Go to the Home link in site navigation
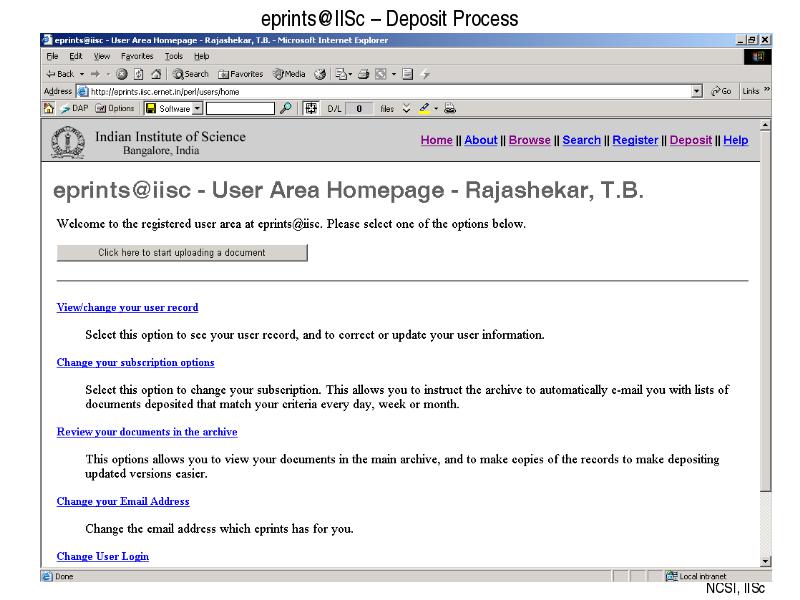The width and height of the screenshot is (800, 600). click(437, 140)
